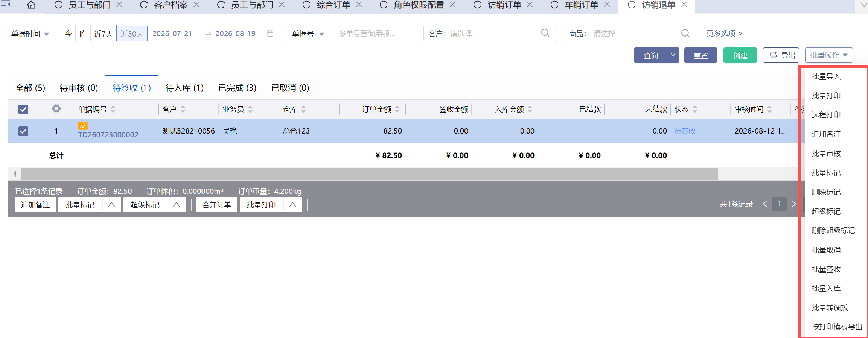Sort by 业务员 column

coord(250,109)
